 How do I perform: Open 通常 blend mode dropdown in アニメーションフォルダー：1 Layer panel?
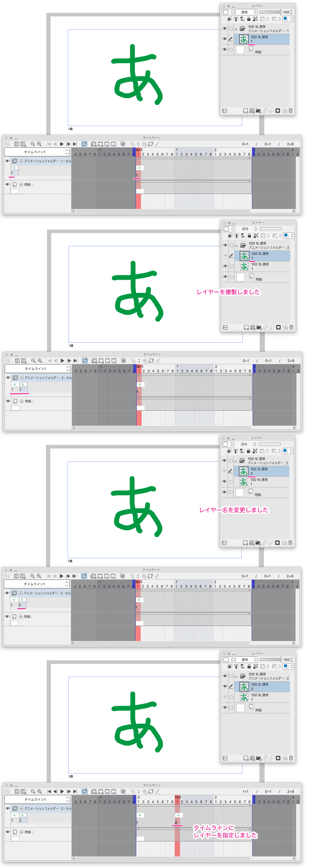pos(246,12)
